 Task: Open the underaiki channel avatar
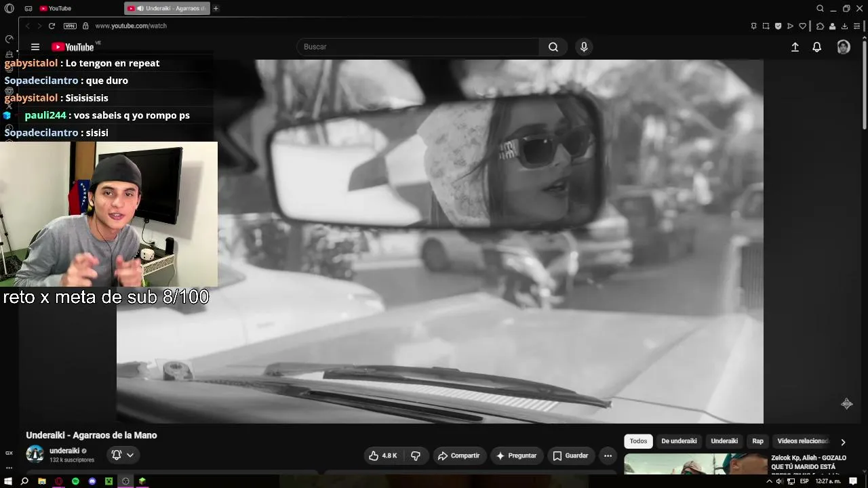pyautogui.click(x=35, y=454)
